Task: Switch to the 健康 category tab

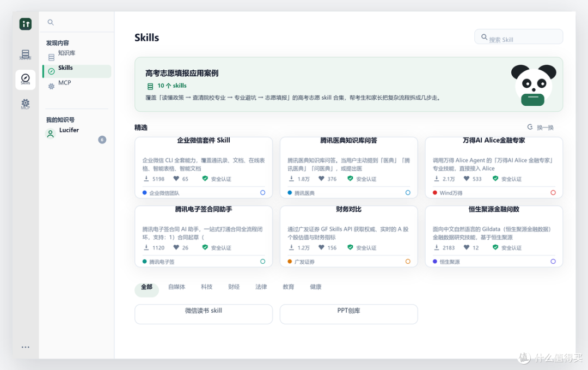Action: coord(316,287)
